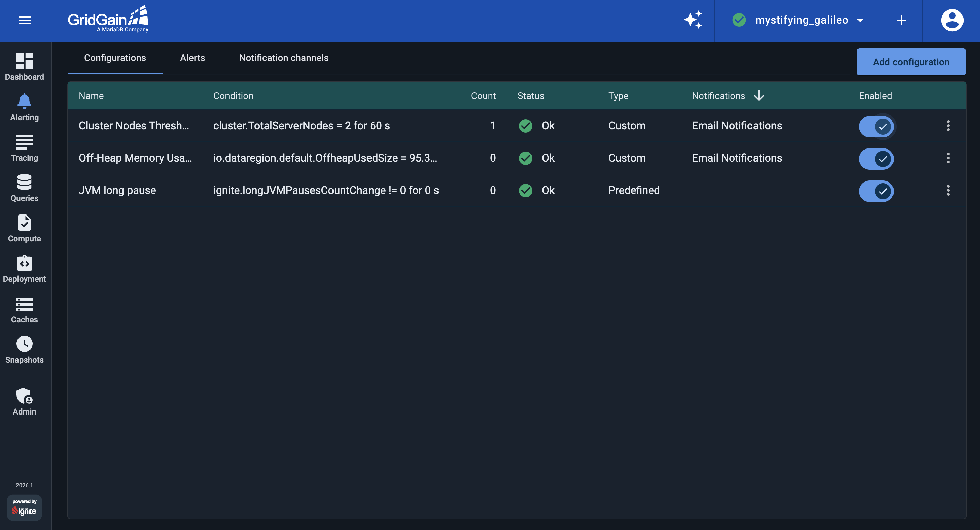The height and width of the screenshot is (530, 980).
Task: Sort by the Count column header
Action: (483, 96)
